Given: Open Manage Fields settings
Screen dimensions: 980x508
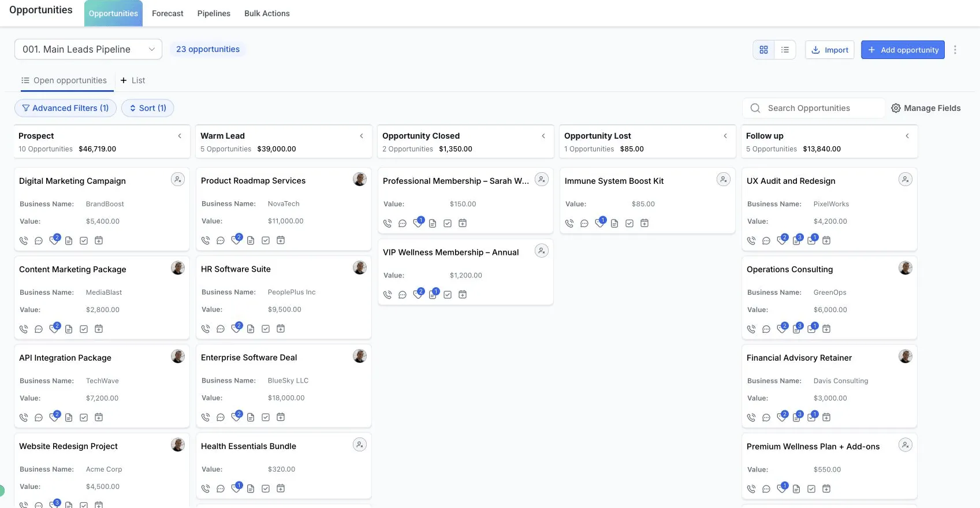Looking at the screenshot, I should point(926,108).
